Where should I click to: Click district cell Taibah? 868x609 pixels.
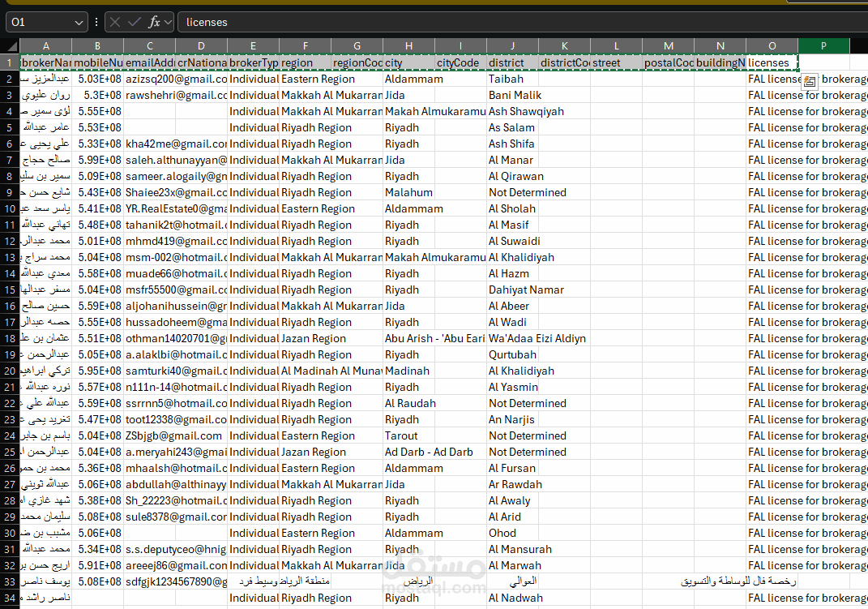[512, 79]
